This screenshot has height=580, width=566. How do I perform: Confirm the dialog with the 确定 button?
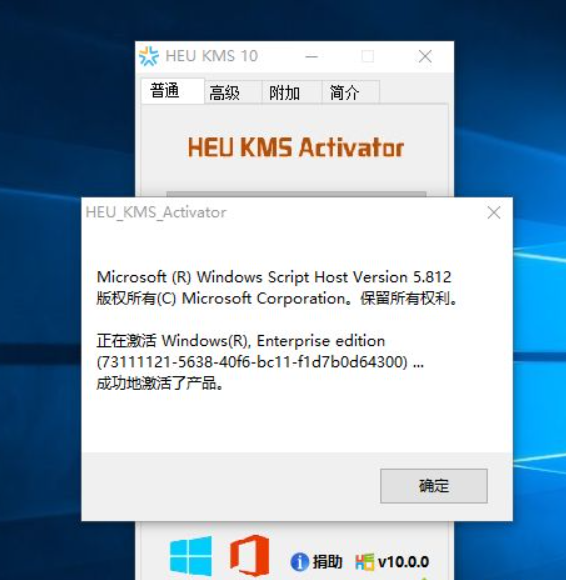click(x=434, y=486)
